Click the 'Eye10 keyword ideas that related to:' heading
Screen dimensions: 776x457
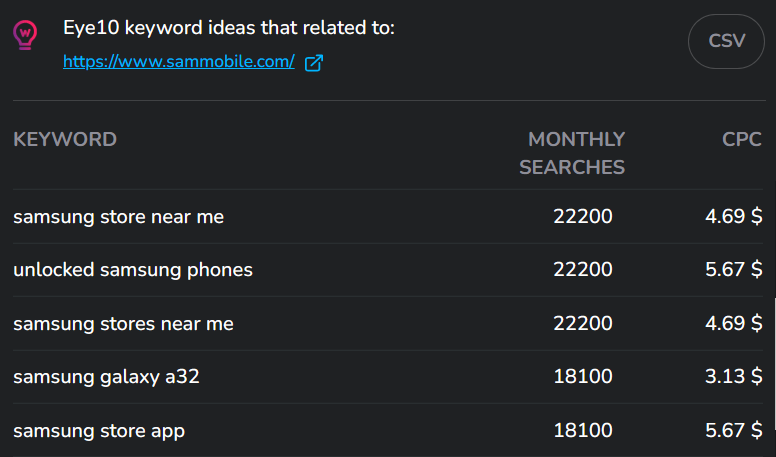point(229,28)
